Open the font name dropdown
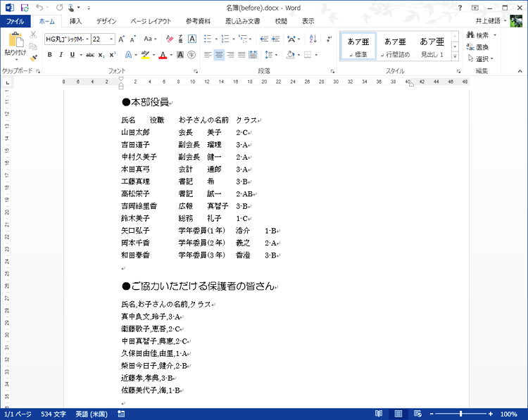Screen dimensions: 528x420 (87, 39)
